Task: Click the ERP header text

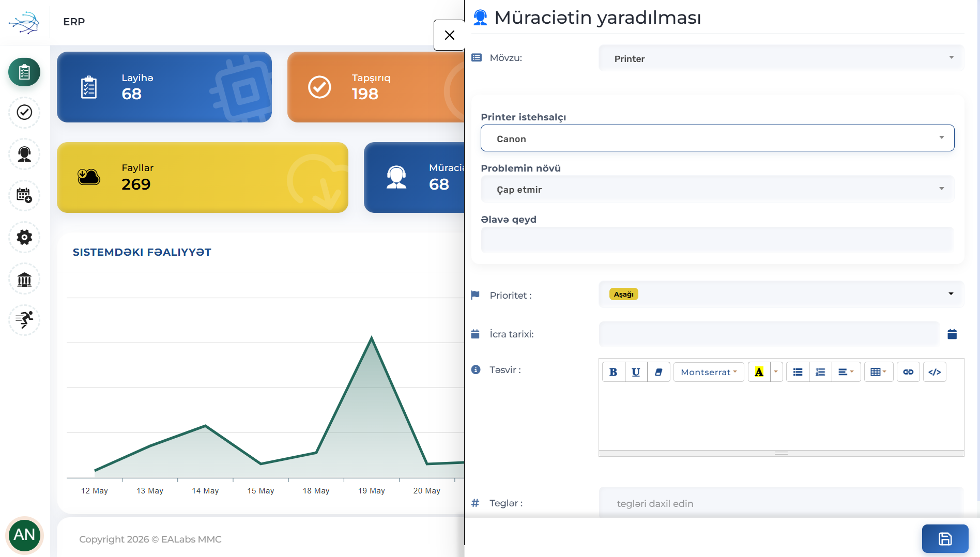Action: pos(74,22)
